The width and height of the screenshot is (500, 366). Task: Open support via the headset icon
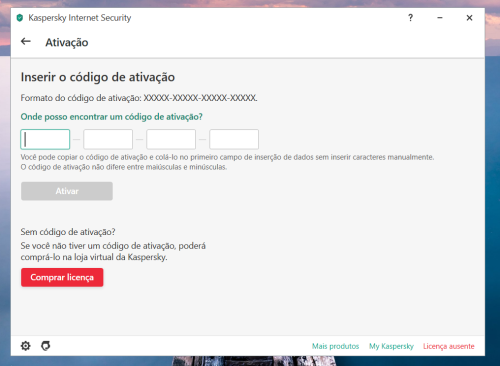tap(46, 346)
